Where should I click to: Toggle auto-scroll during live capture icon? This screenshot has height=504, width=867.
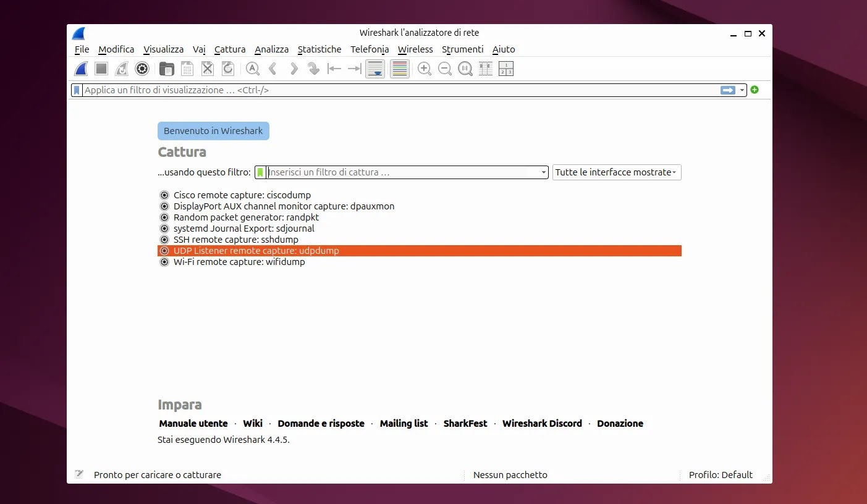pyautogui.click(x=375, y=69)
